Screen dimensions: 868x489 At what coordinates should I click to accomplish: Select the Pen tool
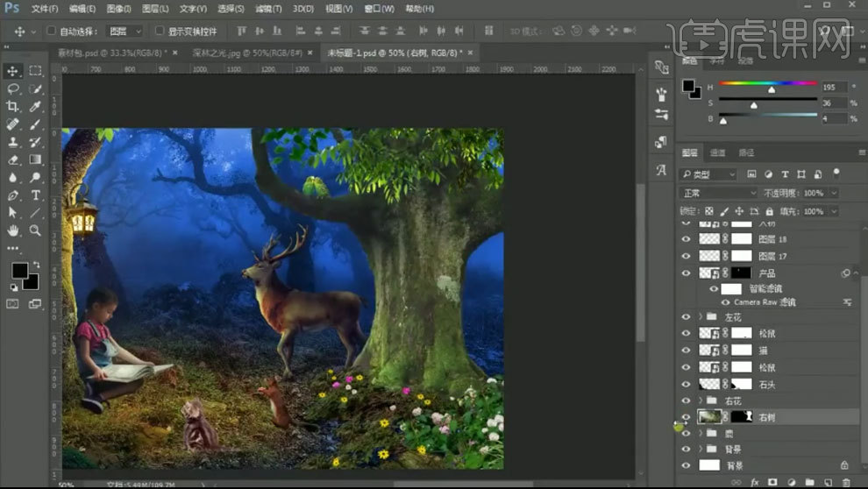click(12, 195)
